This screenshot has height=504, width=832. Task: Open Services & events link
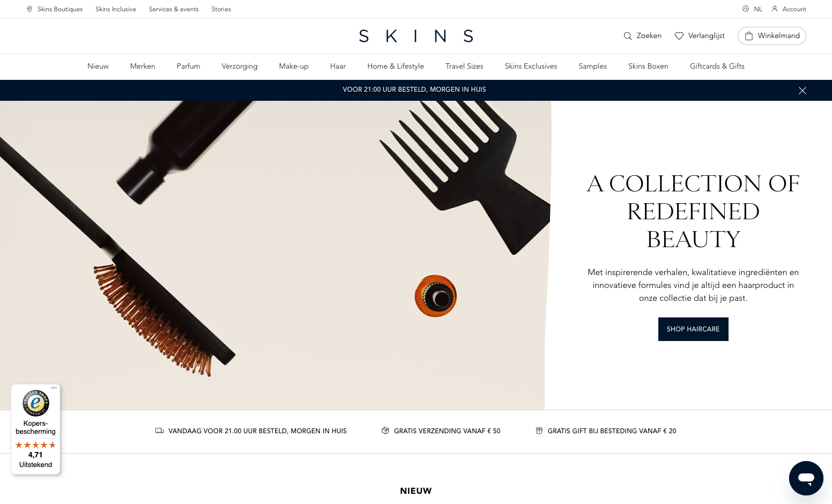point(174,9)
